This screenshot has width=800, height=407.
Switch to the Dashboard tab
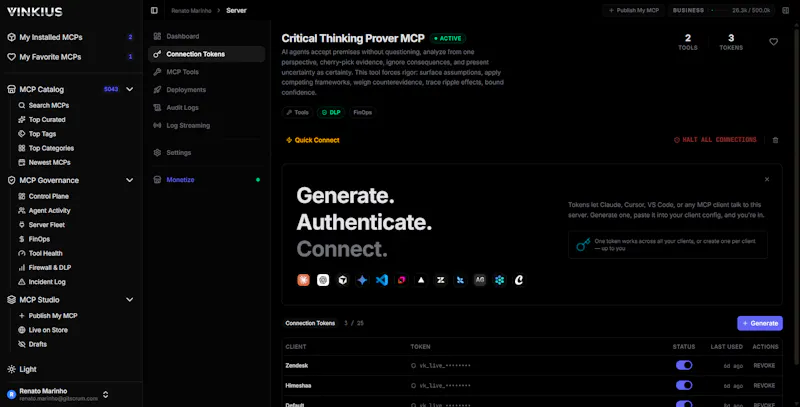(x=207, y=36)
